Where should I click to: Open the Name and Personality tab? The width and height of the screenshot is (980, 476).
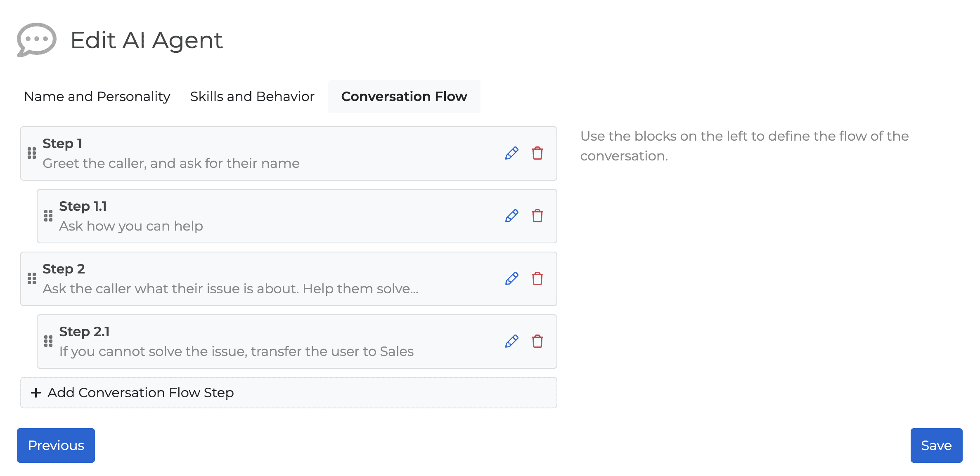pos(97,97)
